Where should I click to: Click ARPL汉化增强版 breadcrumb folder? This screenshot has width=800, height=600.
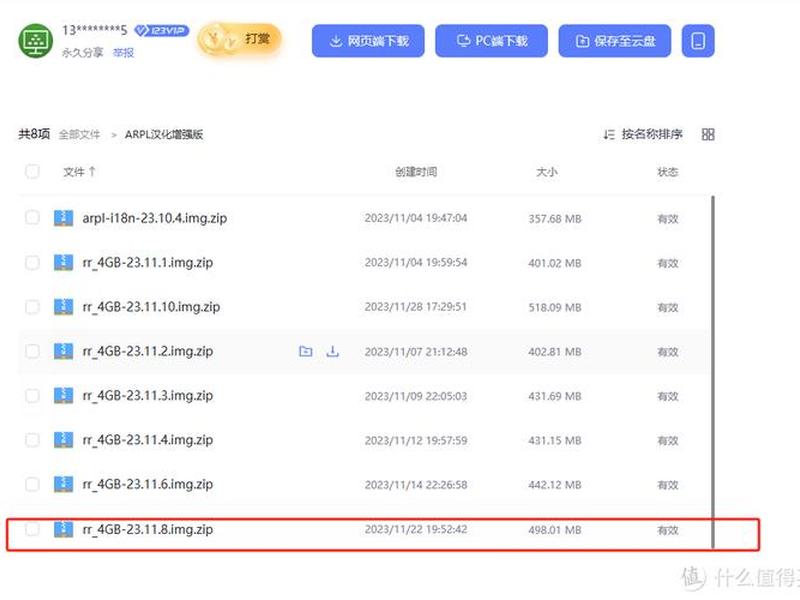(164, 135)
